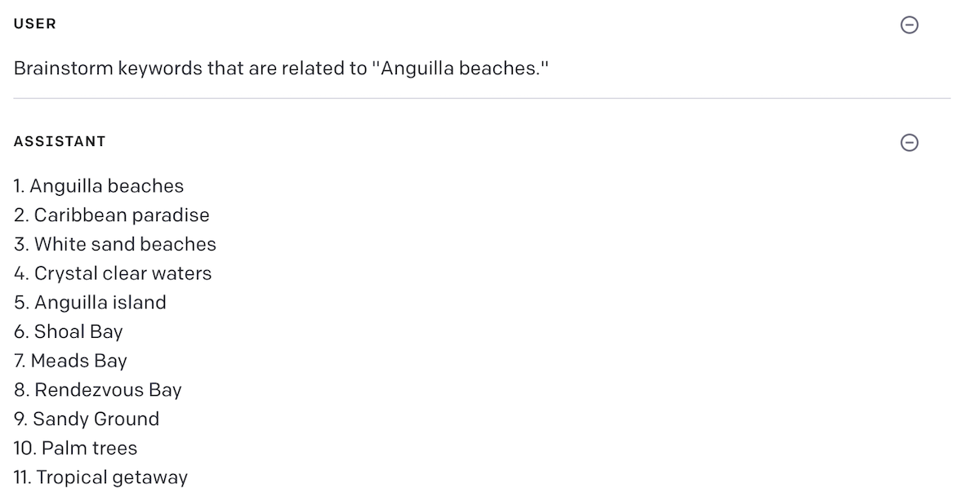The width and height of the screenshot is (980, 497).
Task: Click the word "Brainstorm" in the user message
Action: point(62,69)
